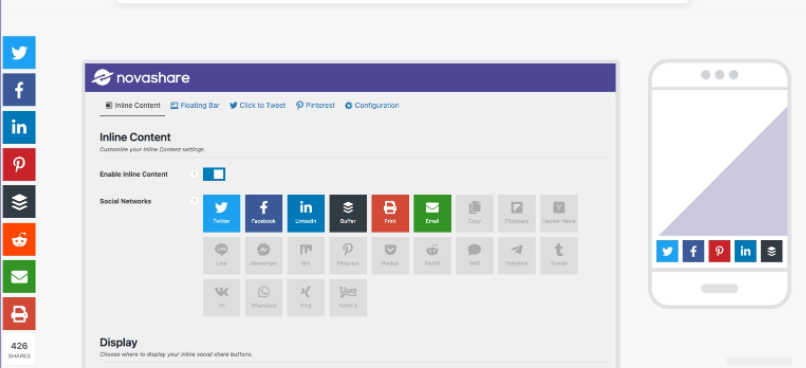Screen dimensions: 806x368
Task: Click Print button in floating sidebar
Action: 19,314
